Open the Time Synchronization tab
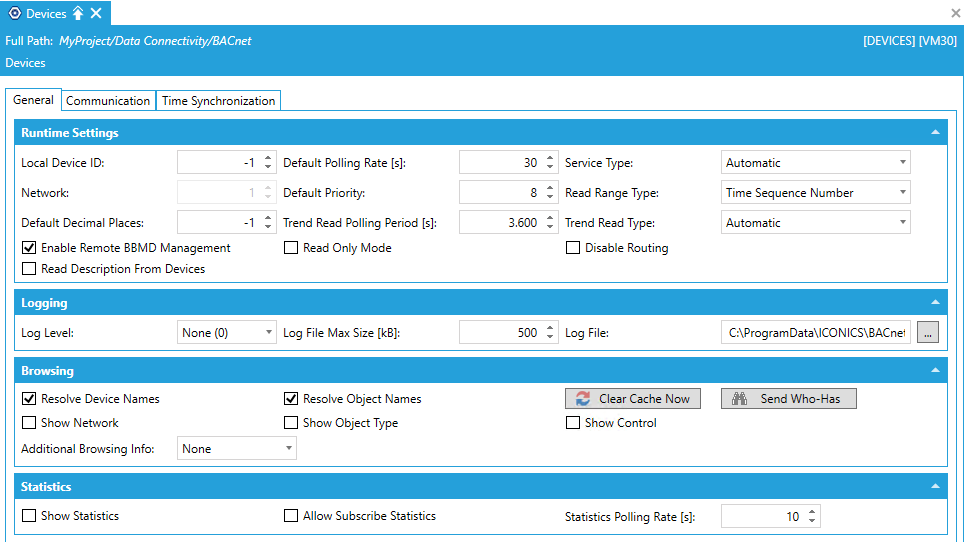Image resolution: width=965 pixels, height=542 pixels. 218,101
